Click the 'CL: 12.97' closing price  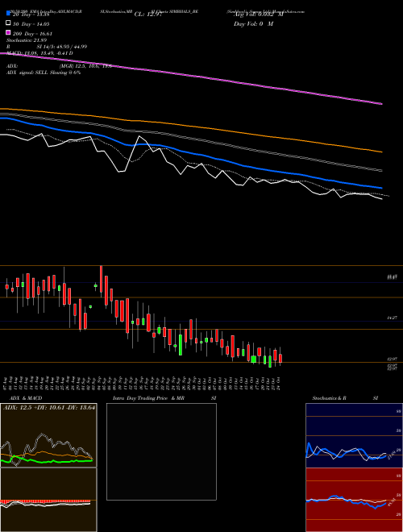tap(148, 15)
